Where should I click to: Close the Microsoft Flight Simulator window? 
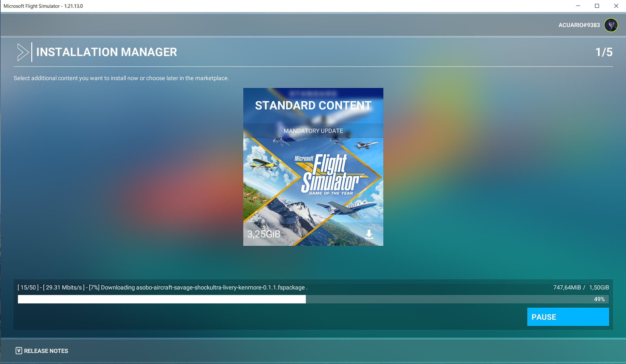616,6
